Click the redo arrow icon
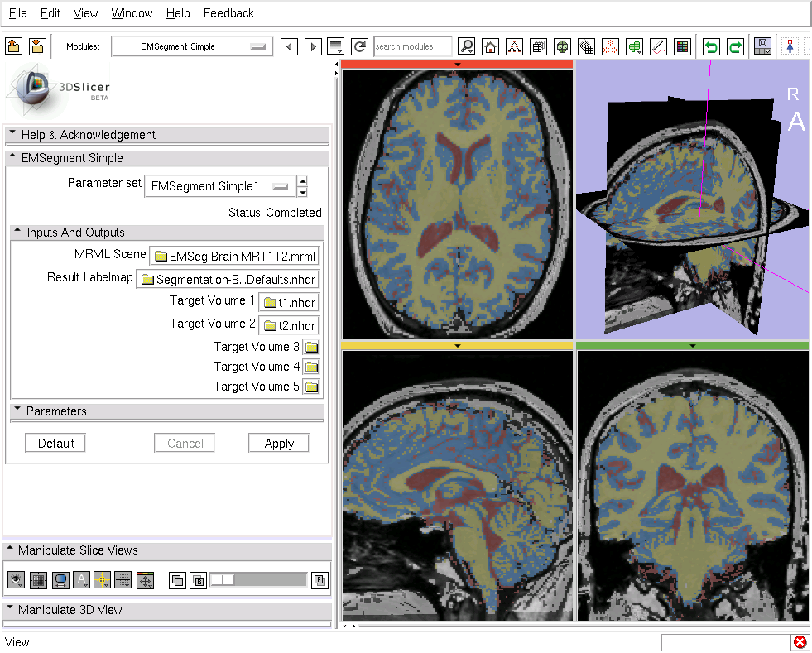Image resolution: width=812 pixels, height=653 pixels. [x=735, y=47]
